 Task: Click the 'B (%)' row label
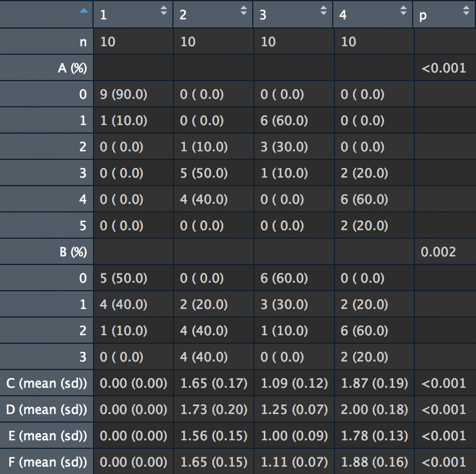coord(46,252)
